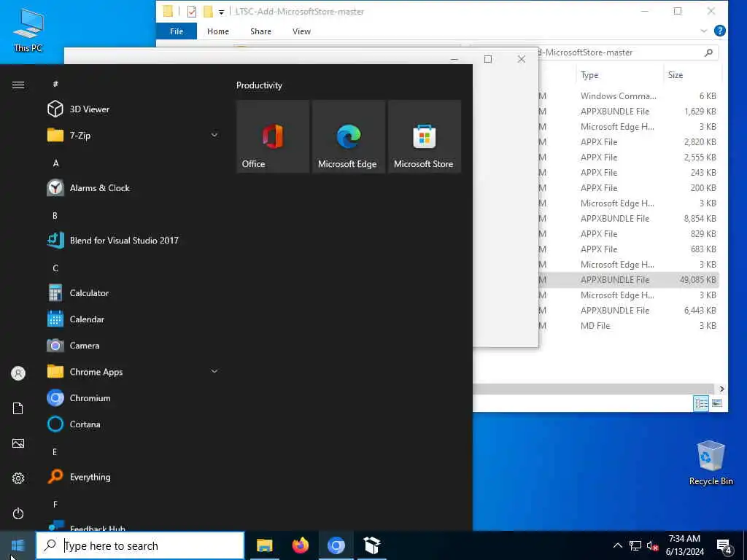Open Pictures from the Start sidebar

18,443
